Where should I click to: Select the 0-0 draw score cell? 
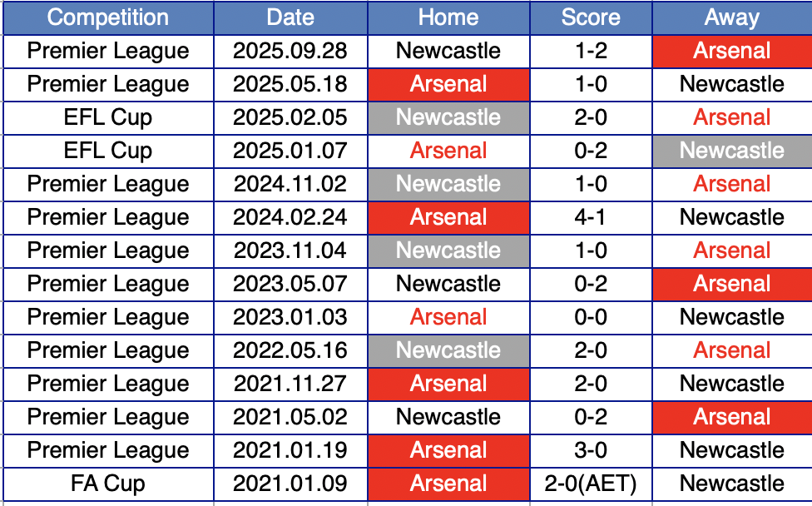[591, 317]
